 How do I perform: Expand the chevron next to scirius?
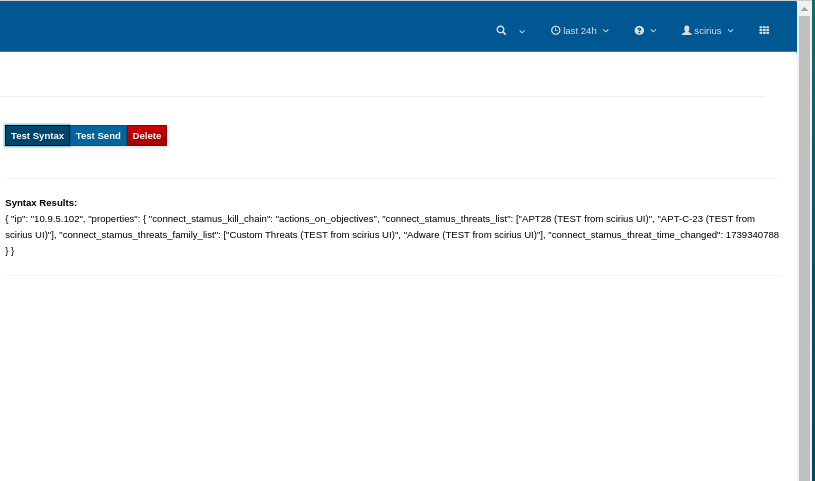731,30
